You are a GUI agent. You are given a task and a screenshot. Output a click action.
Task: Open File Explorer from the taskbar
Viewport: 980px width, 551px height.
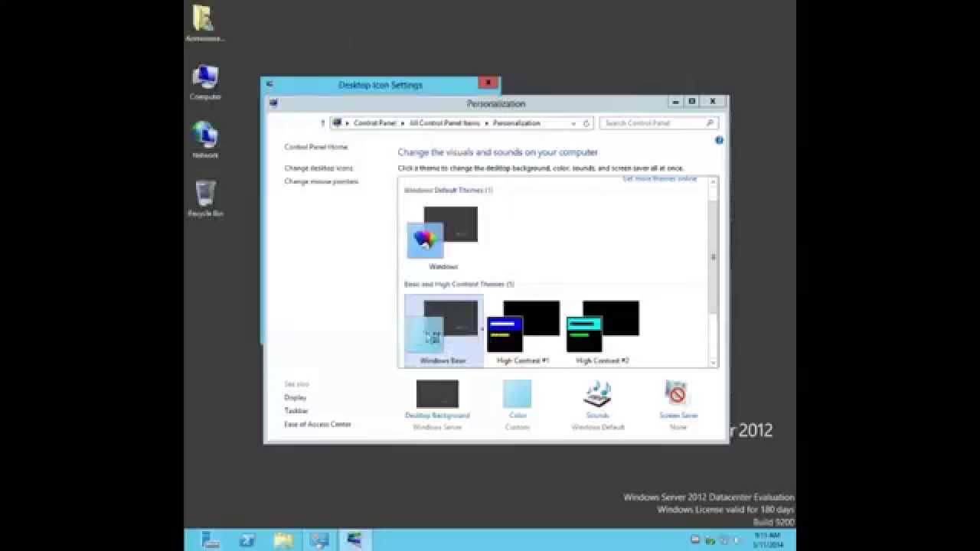point(283,540)
